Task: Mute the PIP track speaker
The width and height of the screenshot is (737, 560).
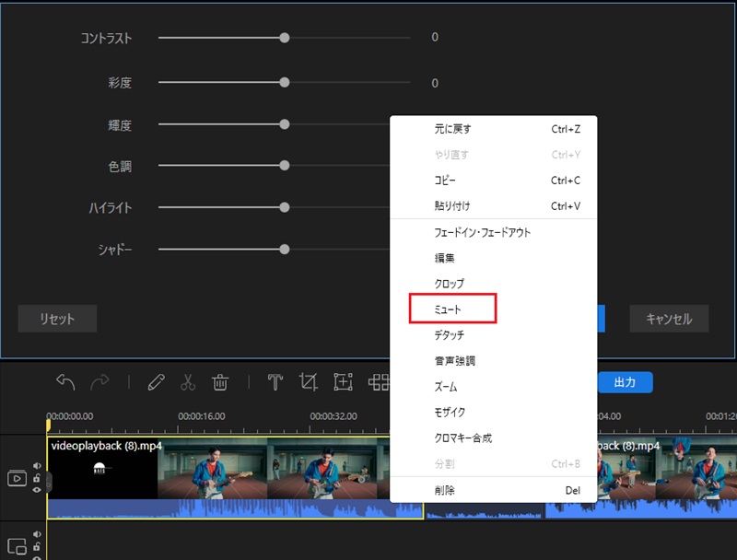Action: tap(37, 534)
